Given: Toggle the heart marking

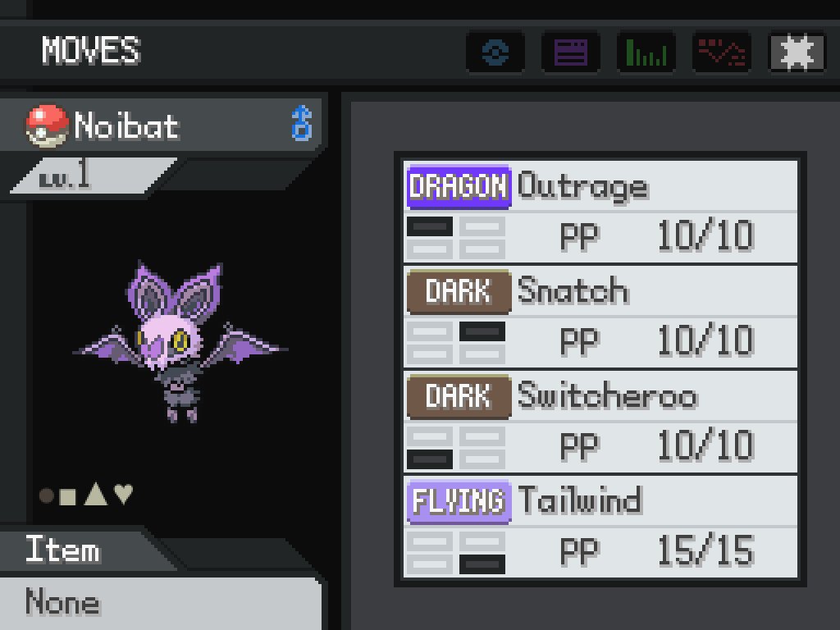Looking at the screenshot, I should 124,494.
